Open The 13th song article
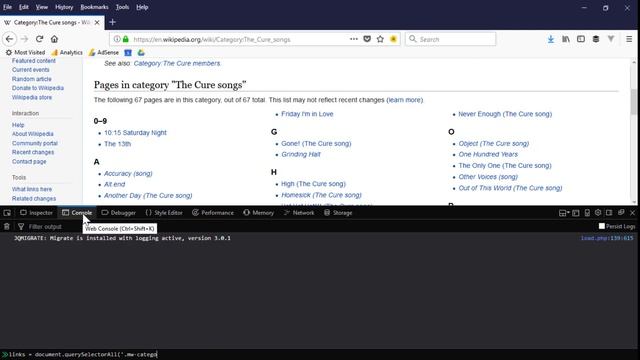Viewport: 640px width, 360px height. 118,144
